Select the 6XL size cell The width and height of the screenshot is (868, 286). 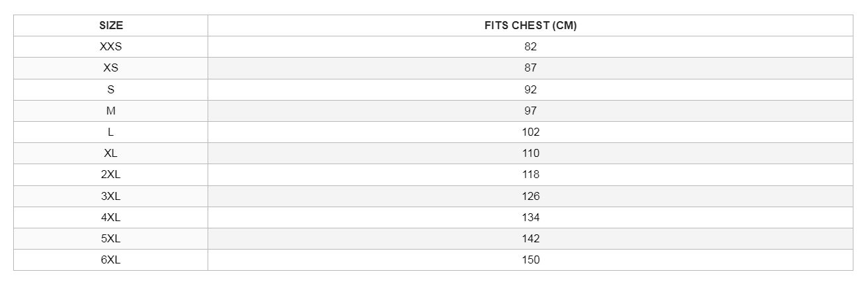[x=110, y=260]
